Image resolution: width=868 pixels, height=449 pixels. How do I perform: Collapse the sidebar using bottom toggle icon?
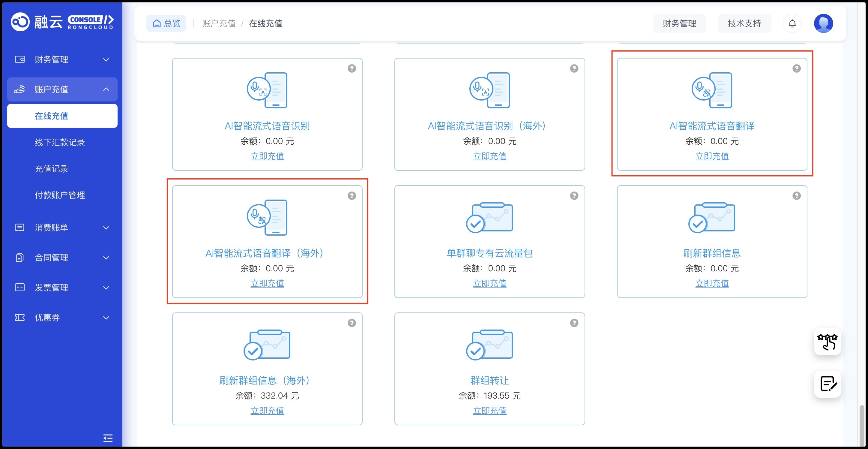[108, 438]
